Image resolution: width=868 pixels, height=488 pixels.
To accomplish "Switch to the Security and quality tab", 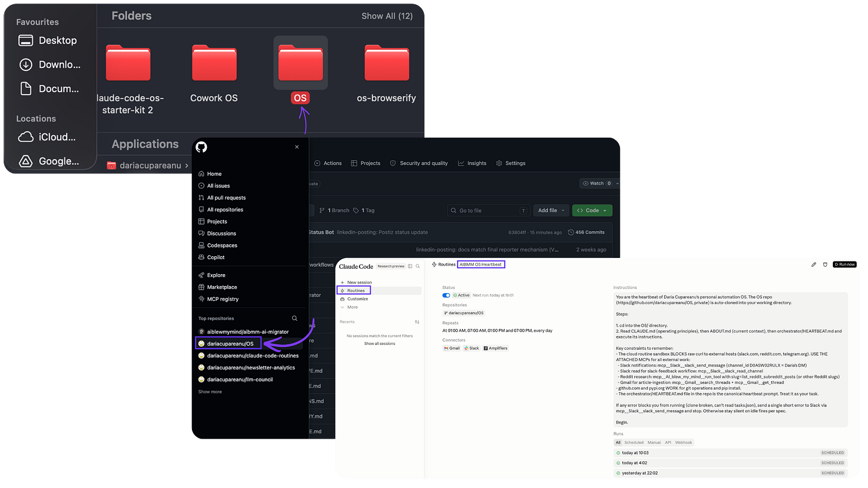I will pos(419,163).
